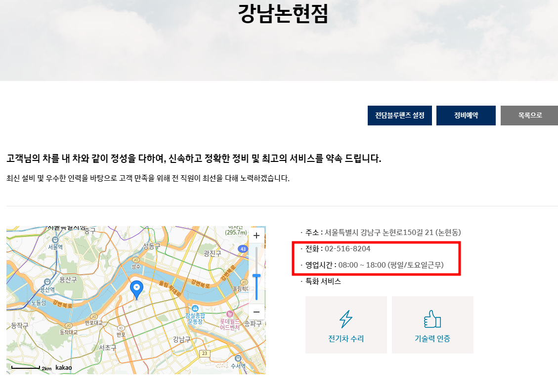558x392 pixels.
Task: Click the 정비예약 reservation button
Action: click(x=466, y=115)
